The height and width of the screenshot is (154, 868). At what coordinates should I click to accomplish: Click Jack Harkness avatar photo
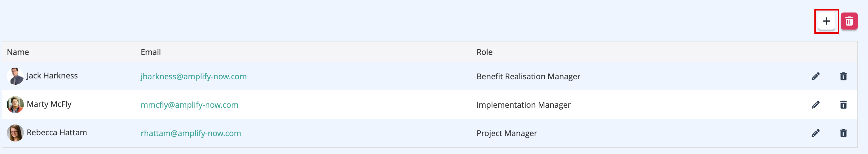tap(15, 76)
